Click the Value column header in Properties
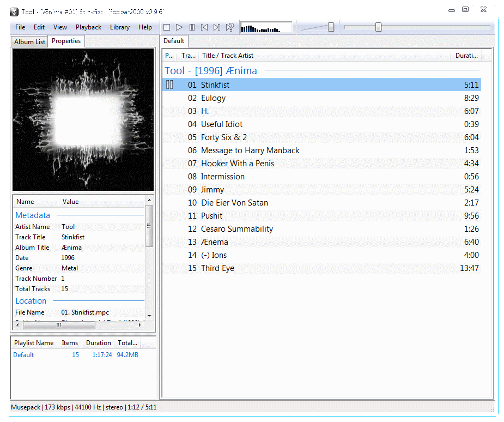The image size is (504, 422). [102, 202]
